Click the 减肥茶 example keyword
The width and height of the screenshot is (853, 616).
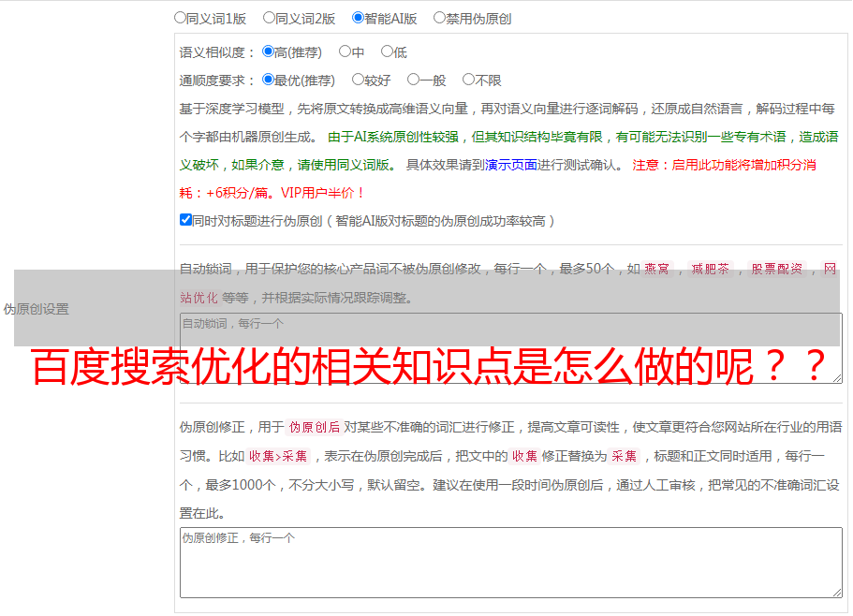click(710, 269)
